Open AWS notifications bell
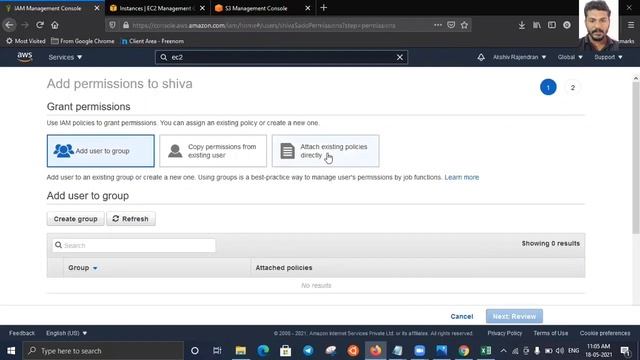 481,57
